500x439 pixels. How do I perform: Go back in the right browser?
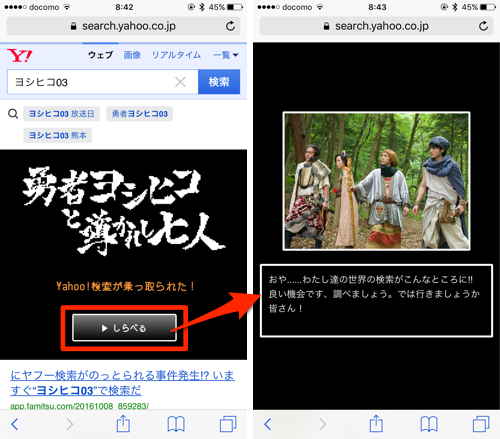[268, 424]
